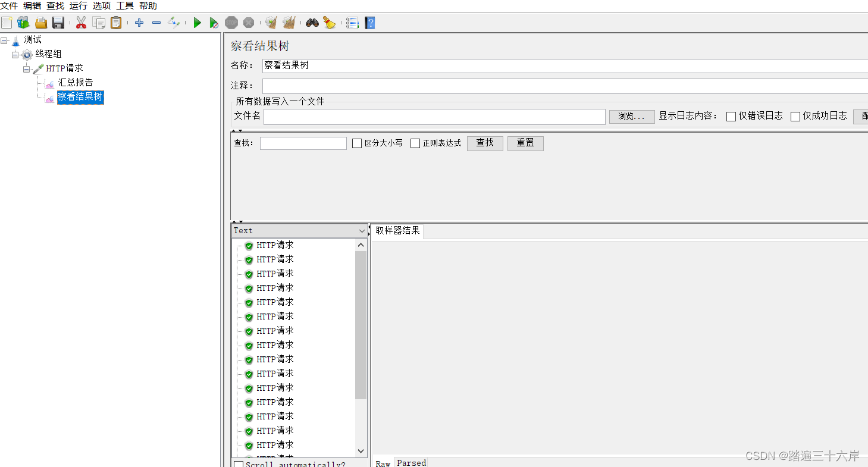Open the 选项 menu
Screen dimensions: 868x467
coord(102,6)
